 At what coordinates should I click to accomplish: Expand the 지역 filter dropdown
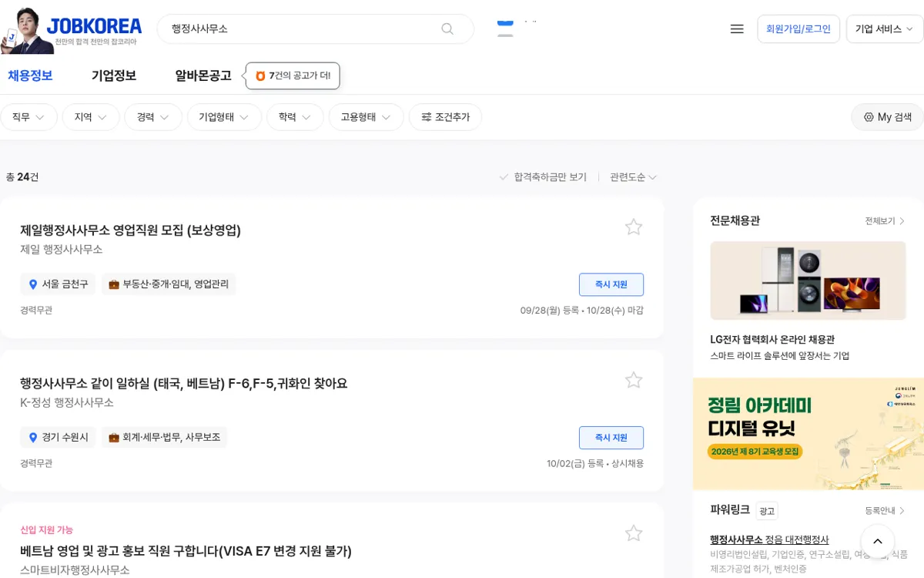(x=91, y=117)
